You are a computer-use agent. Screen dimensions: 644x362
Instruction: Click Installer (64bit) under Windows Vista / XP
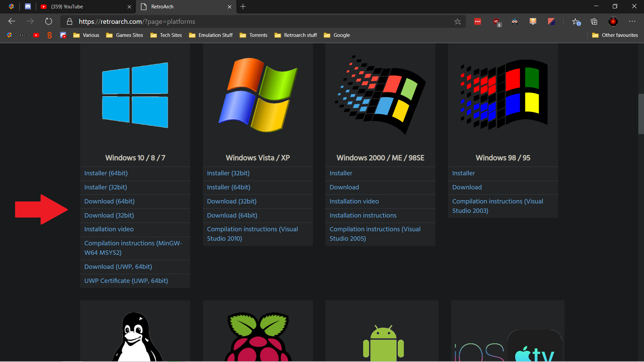pos(228,187)
